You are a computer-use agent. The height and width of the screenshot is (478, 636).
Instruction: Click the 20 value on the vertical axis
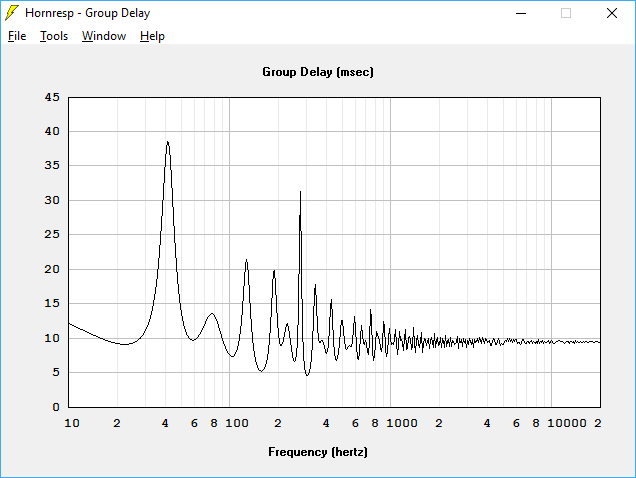(52, 269)
